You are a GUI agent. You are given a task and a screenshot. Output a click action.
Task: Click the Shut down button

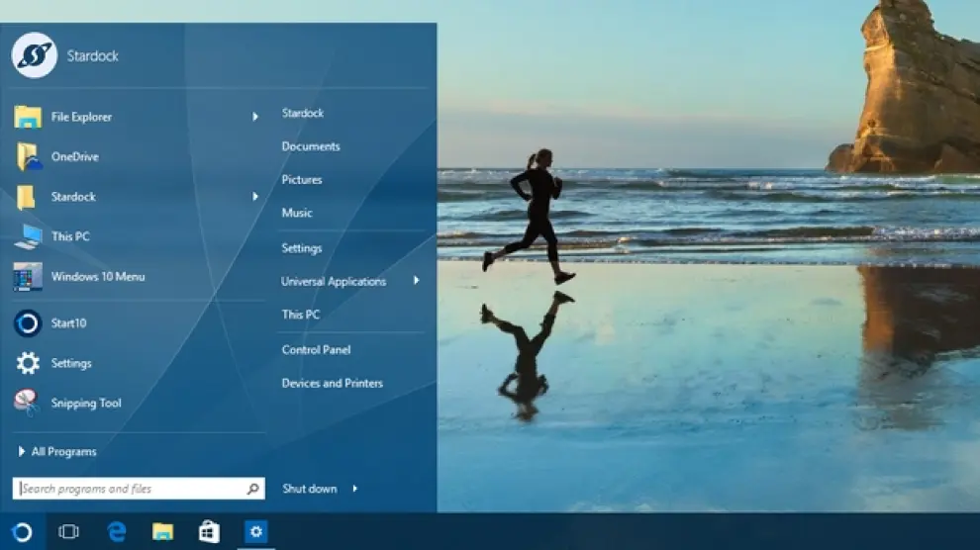click(310, 489)
